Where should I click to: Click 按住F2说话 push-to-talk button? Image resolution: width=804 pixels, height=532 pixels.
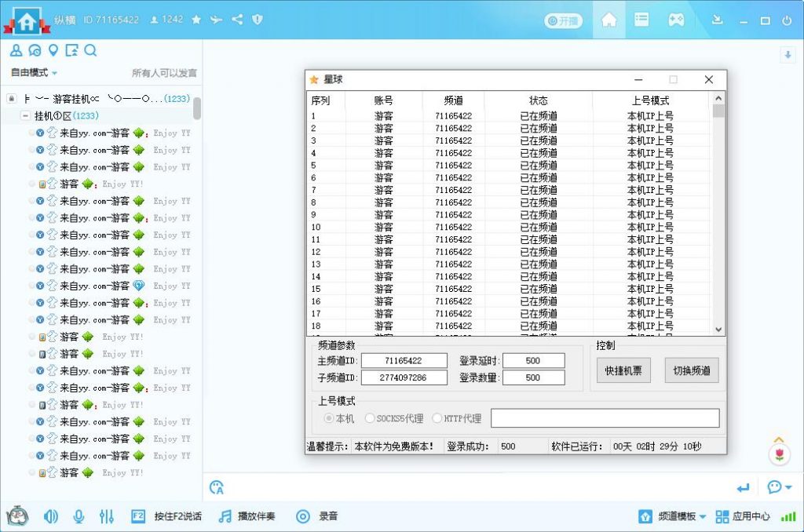[166, 516]
